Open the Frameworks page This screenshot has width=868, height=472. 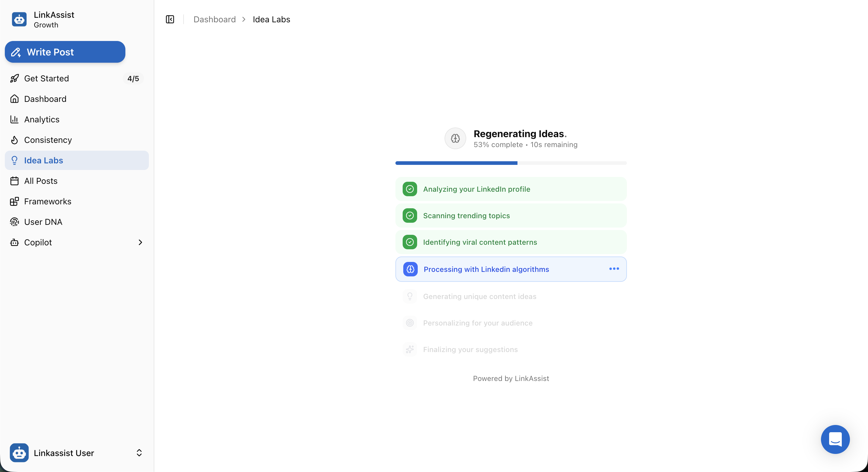click(x=77, y=201)
